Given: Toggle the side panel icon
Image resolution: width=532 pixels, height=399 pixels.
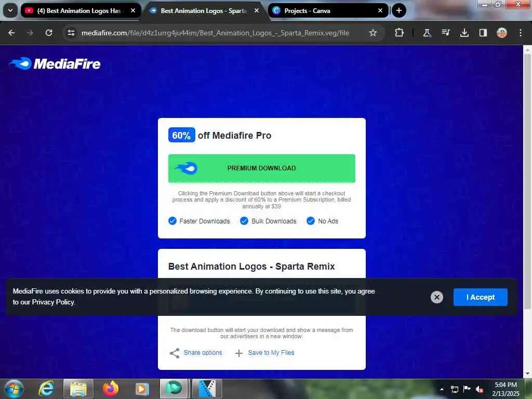Looking at the screenshot, I should coord(483,33).
